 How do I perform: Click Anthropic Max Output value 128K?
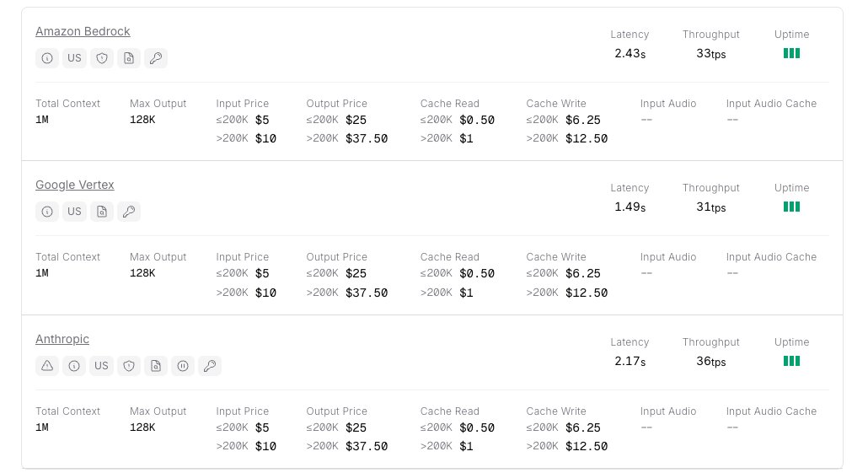[x=142, y=427]
